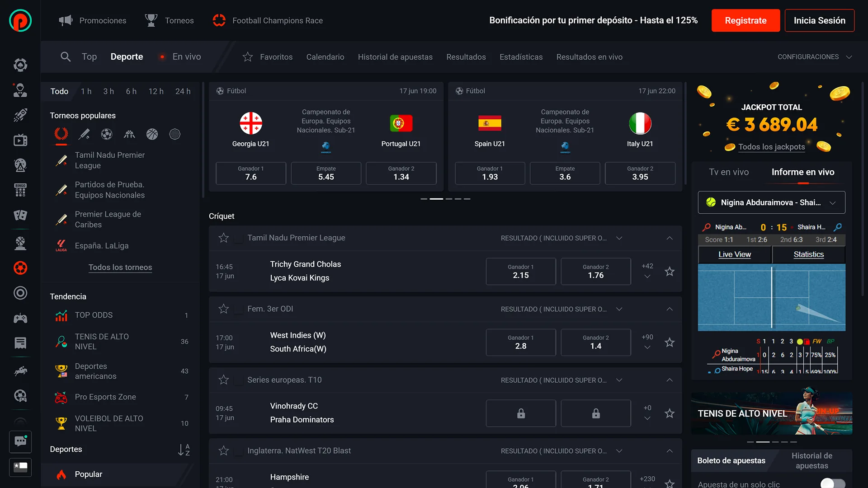The height and width of the screenshot is (488, 868).
Task: Click the Registrate button
Action: pos(745,20)
